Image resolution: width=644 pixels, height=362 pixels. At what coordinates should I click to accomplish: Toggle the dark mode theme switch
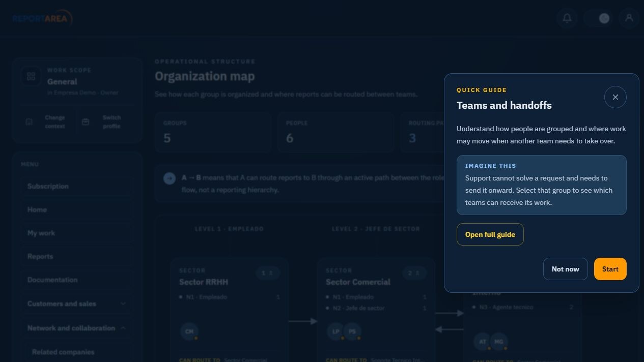tap(598, 18)
